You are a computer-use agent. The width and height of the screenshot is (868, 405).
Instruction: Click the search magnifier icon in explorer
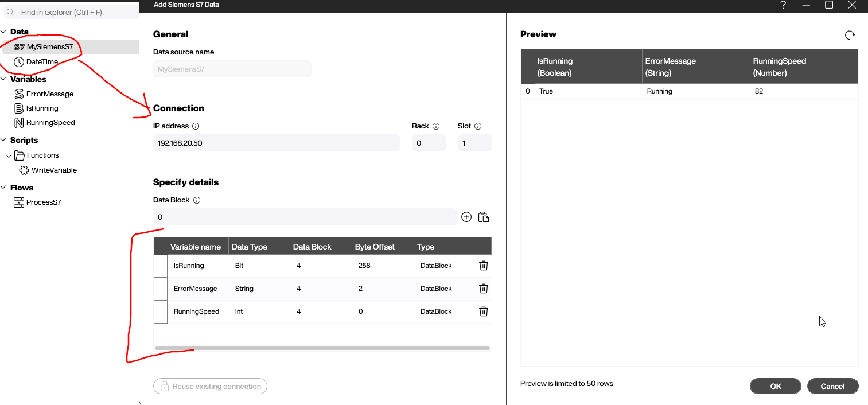[10, 12]
